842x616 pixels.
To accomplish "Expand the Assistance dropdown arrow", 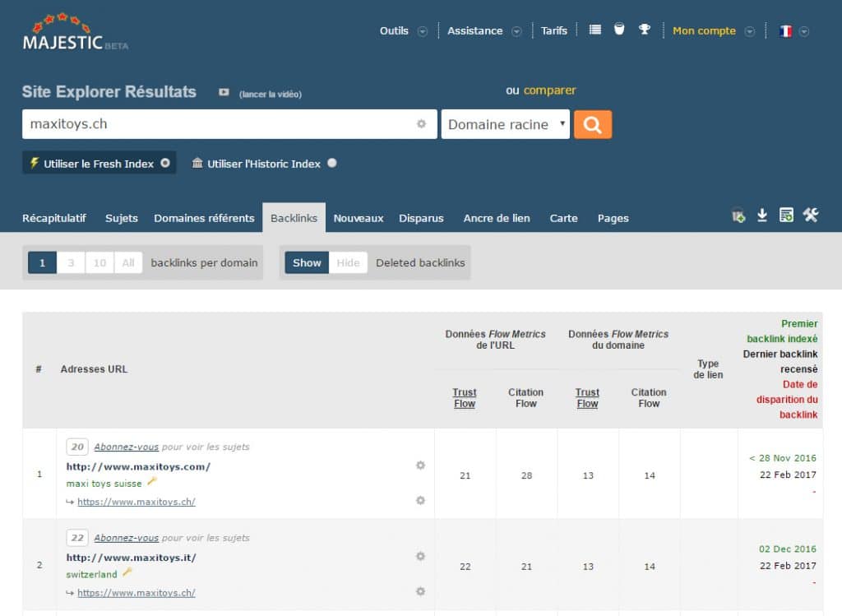I will (516, 31).
